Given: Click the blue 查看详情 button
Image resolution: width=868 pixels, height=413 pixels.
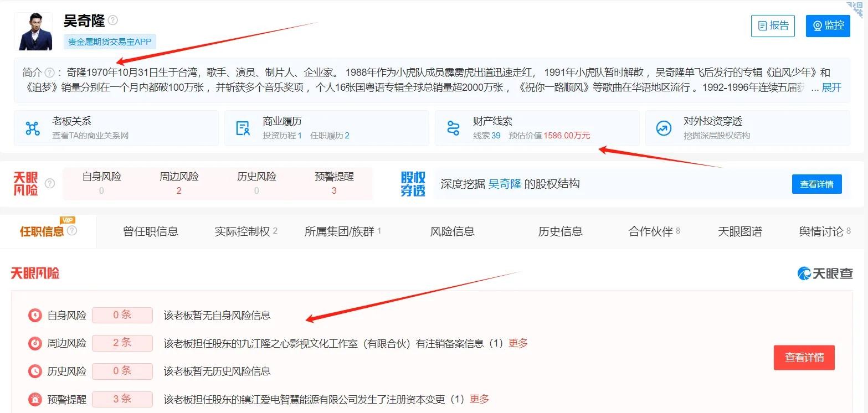Looking at the screenshot, I should [816, 184].
